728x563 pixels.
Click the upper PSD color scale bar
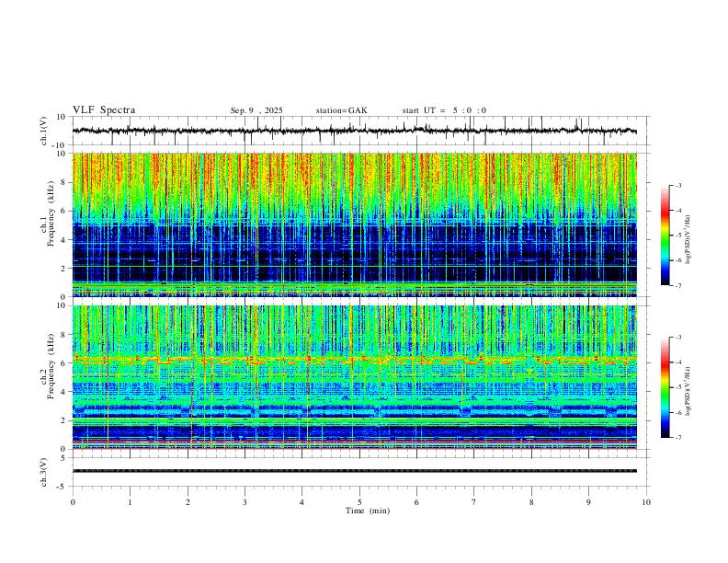(665, 236)
